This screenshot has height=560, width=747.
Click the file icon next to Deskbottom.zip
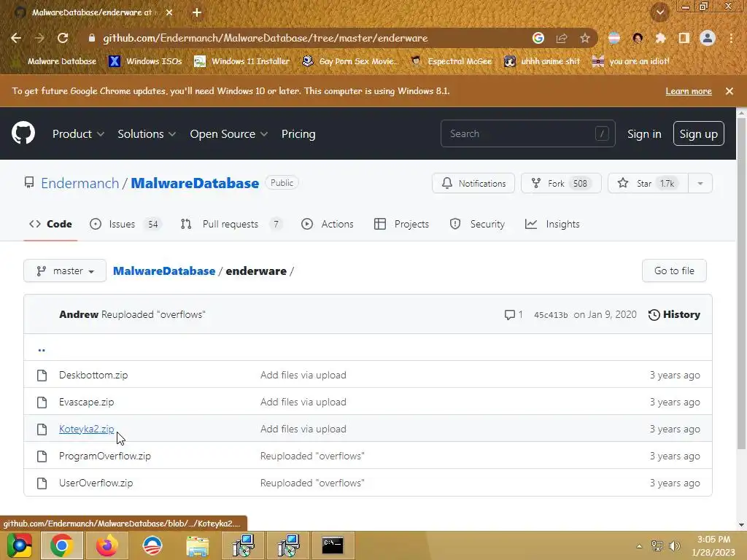pos(42,376)
